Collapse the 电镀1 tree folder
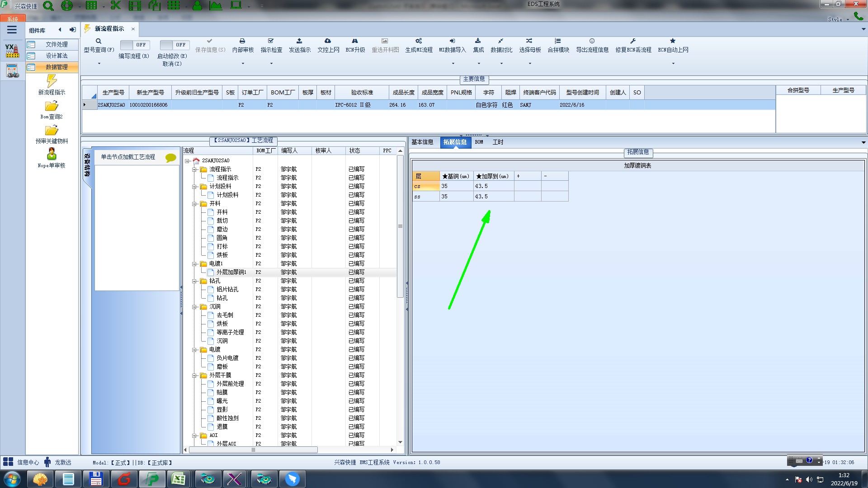The height and width of the screenshot is (488, 868). [194, 263]
